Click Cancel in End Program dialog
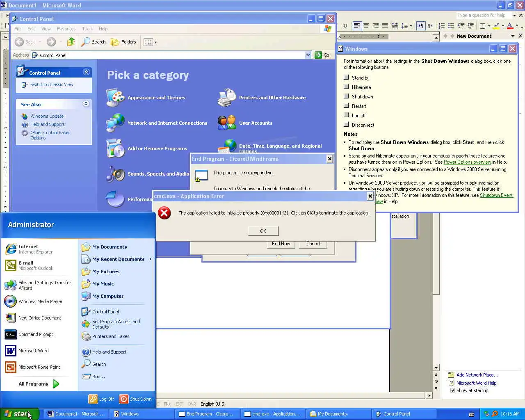This screenshot has height=420, width=525. [x=313, y=244]
